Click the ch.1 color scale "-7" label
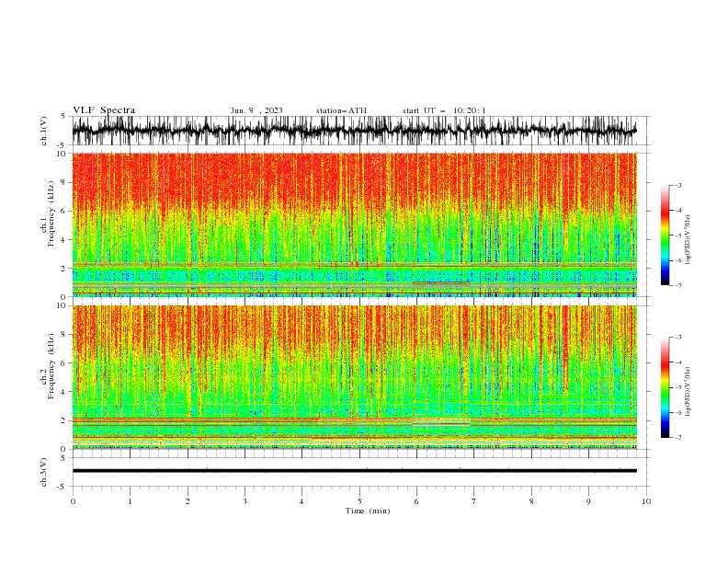Viewport: 728px width, 563px height. click(677, 285)
